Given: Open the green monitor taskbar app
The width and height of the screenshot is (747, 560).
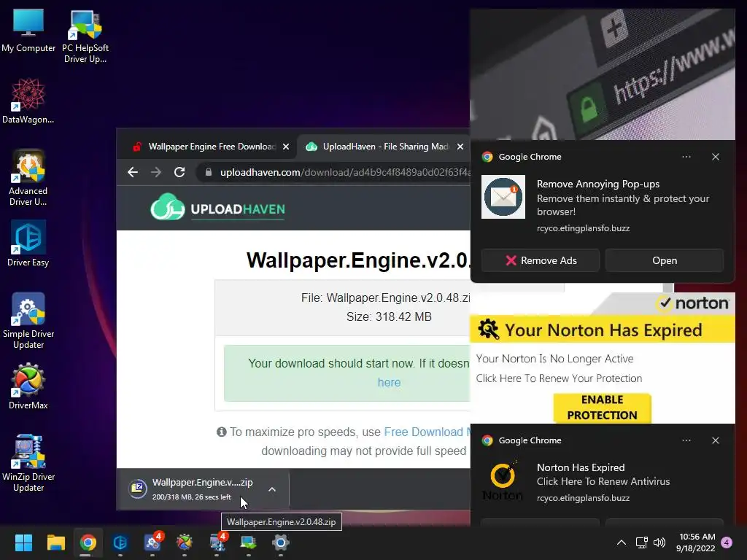Looking at the screenshot, I should point(248,542).
